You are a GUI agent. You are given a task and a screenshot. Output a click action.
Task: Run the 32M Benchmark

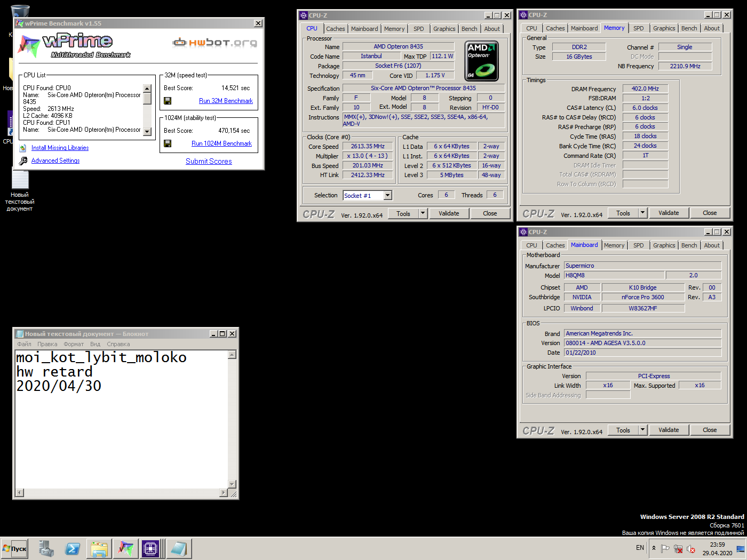pyautogui.click(x=226, y=101)
